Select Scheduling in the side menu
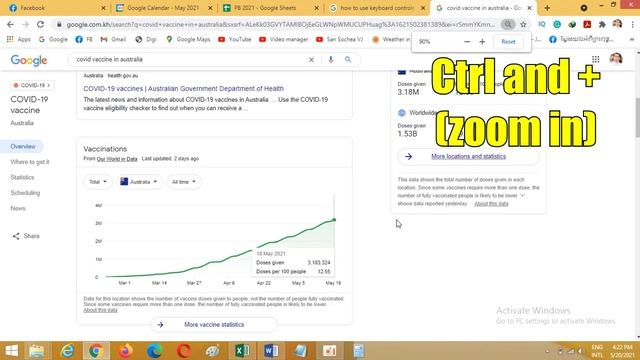Viewport: 640px width, 360px height. click(x=25, y=193)
